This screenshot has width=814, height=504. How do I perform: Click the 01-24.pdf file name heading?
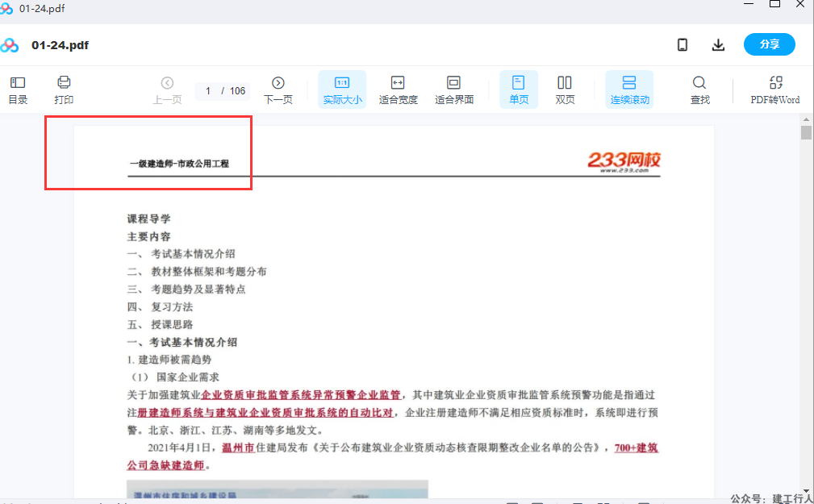point(61,45)
